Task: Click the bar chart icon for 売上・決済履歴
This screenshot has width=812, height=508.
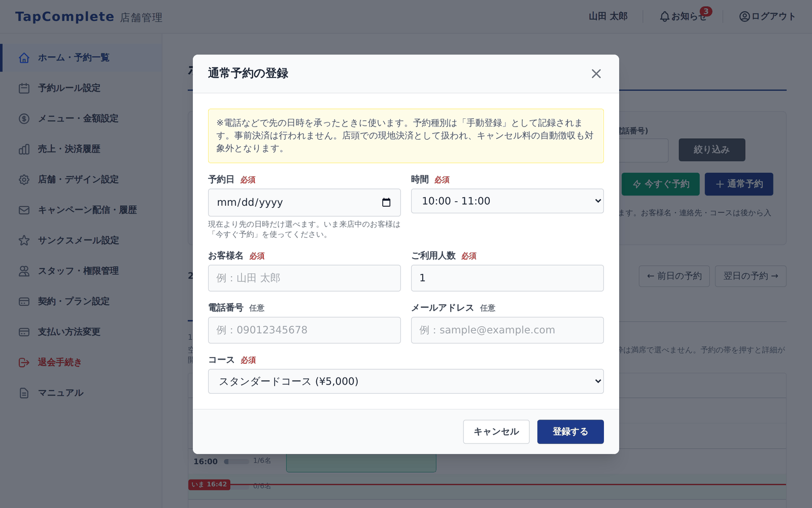Action: click(x=24, y=149)
